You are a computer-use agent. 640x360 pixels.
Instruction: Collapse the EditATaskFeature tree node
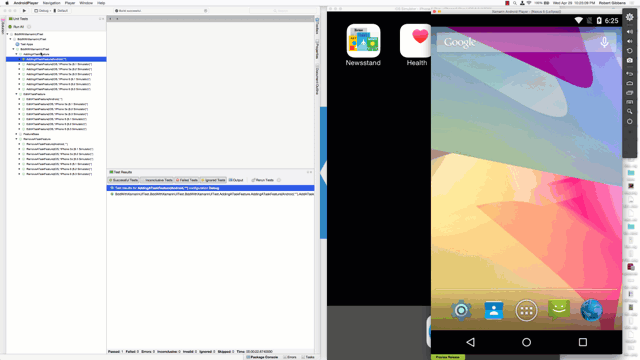point(17,94)
